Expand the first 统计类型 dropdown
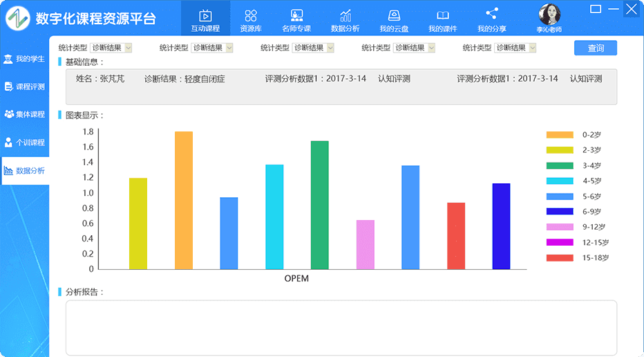 coord(111,48)
